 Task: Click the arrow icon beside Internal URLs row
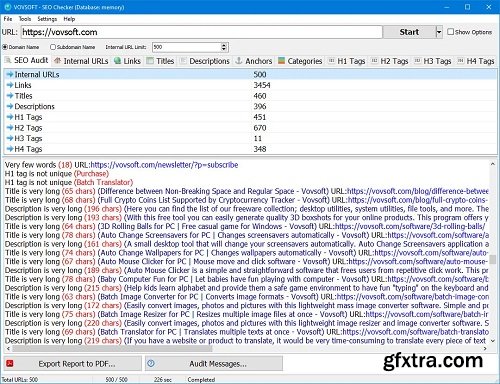pyautogui.click(x=10, y=74)
